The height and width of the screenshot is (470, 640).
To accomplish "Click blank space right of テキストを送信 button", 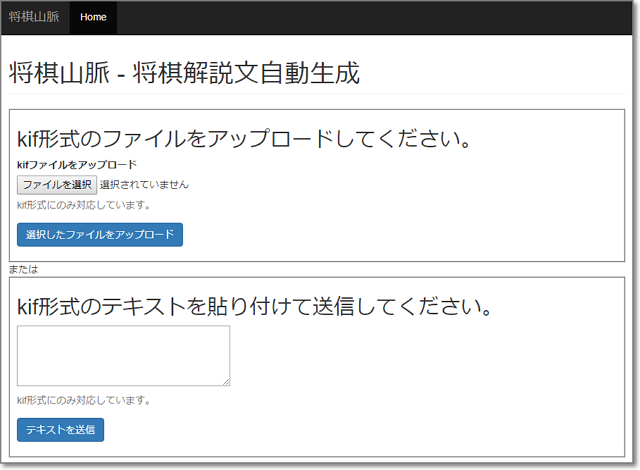I will tap(350, 429).
